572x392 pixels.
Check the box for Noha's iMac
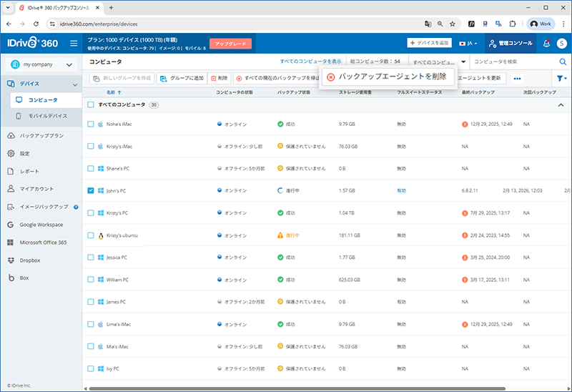(91, 124)
